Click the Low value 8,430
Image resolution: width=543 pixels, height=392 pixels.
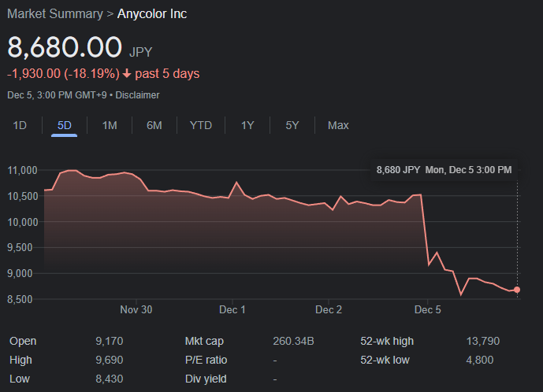110,379
